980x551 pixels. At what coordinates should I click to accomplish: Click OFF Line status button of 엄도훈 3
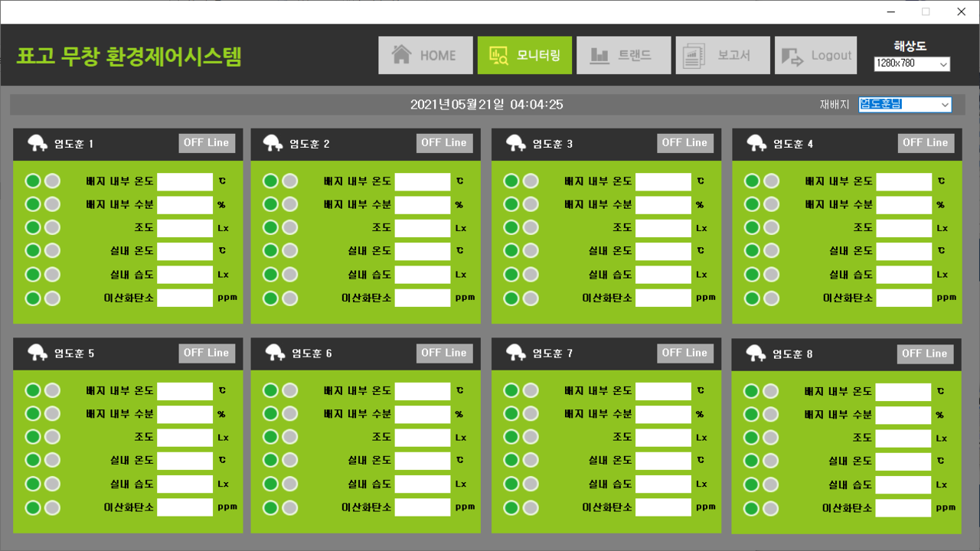click(x=685, y=143)
